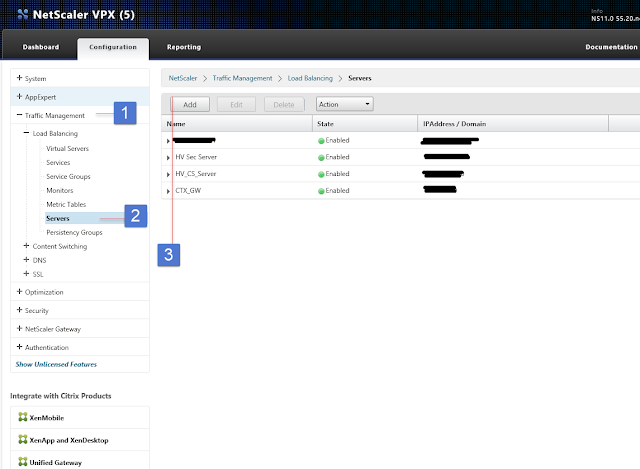Expand the Security section
Viewport: 640px width, 469px height.
pos(19,310)
